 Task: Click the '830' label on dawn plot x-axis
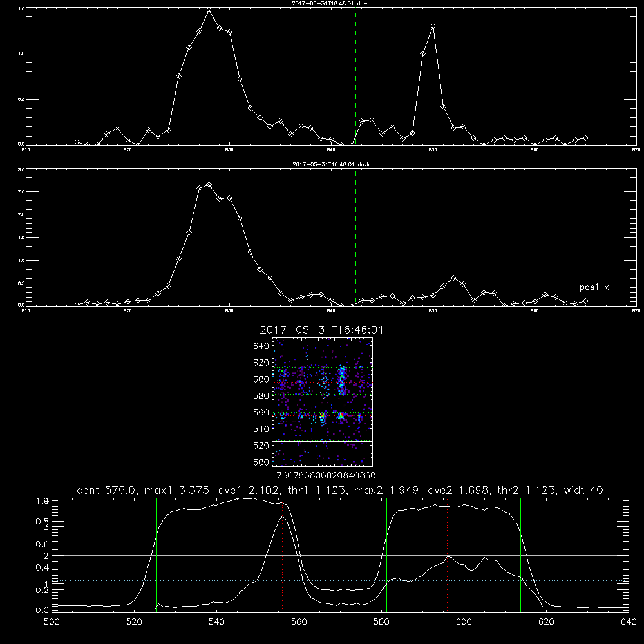click(229, 150)
